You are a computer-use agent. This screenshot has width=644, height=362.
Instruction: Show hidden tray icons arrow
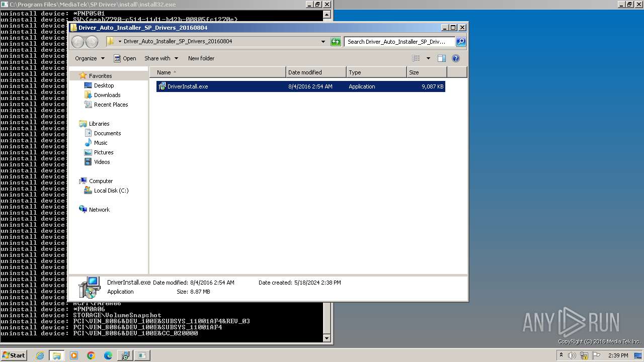(x=561, y=355)
